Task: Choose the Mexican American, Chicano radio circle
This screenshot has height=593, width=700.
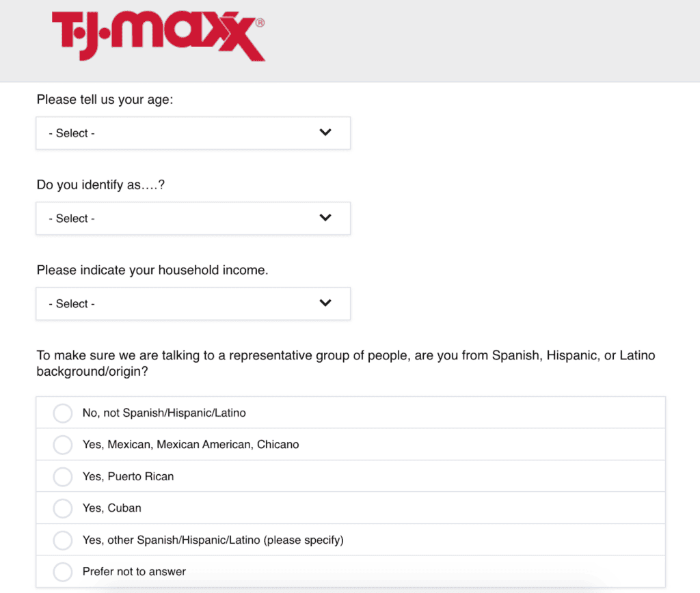Action: tap(63, 445)
